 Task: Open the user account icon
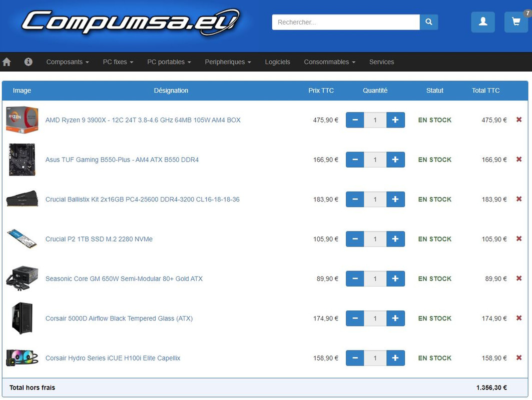coord(483,22)
